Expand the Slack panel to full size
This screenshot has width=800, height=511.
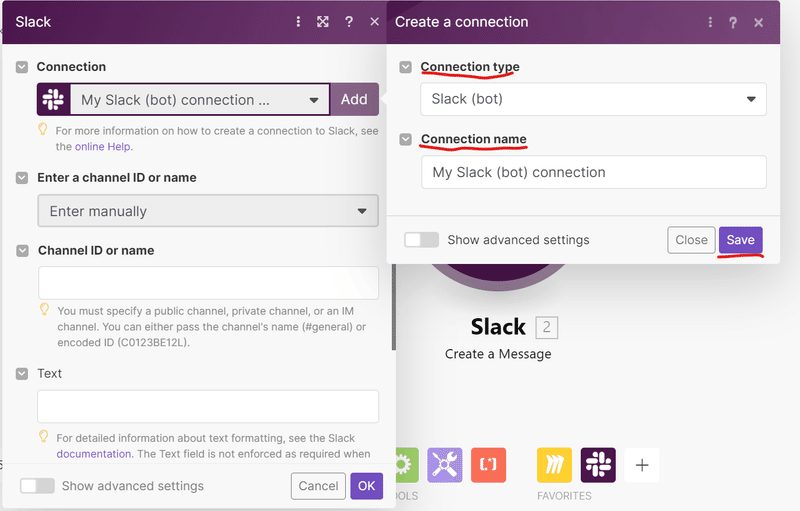pos(322,21)
